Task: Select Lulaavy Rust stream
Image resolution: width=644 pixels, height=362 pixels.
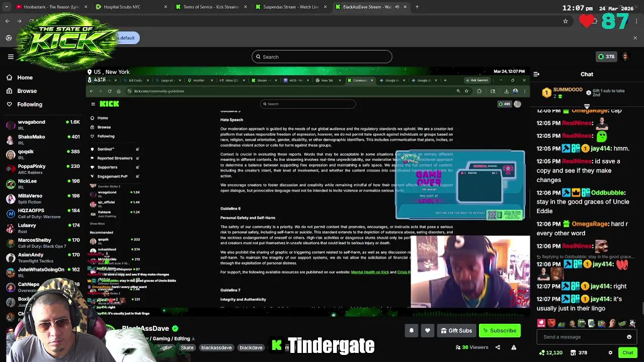Action: 43,228
